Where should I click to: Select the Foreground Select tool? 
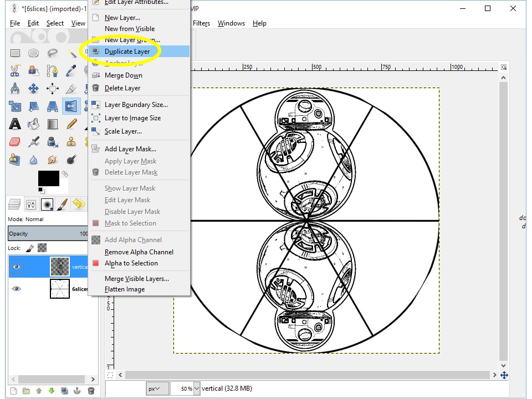(33, 70)
